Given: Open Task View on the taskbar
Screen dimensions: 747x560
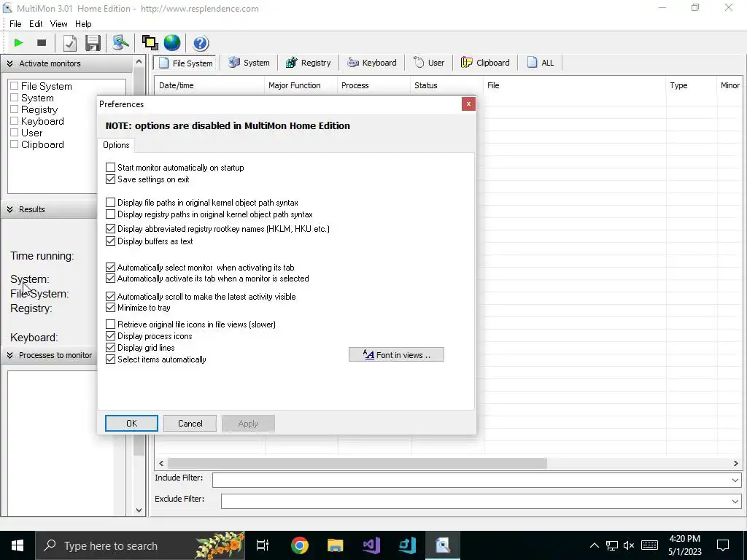Looking at the screenshot, I should click(x=263, y=545).
